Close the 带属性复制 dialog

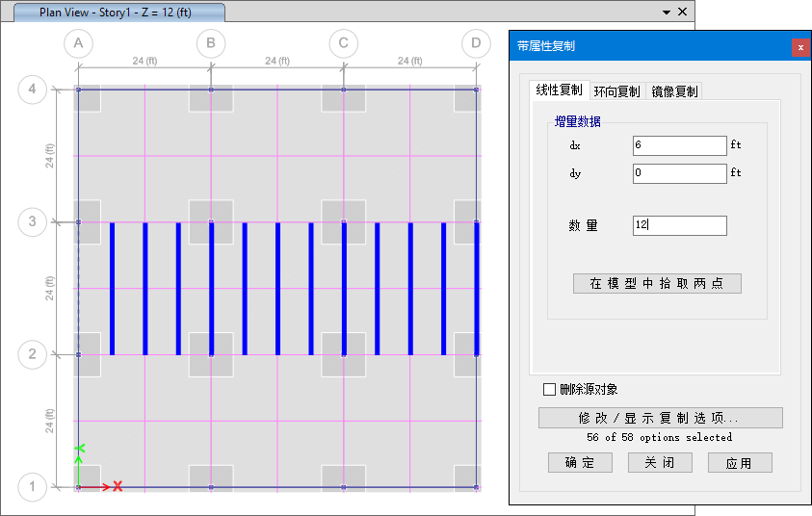click(800, 47)
